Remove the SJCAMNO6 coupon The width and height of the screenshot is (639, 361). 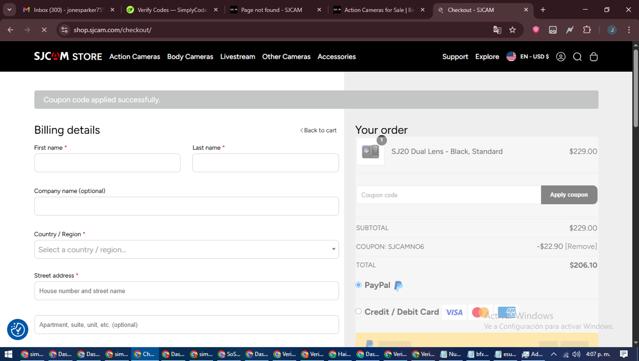(581, 246)
